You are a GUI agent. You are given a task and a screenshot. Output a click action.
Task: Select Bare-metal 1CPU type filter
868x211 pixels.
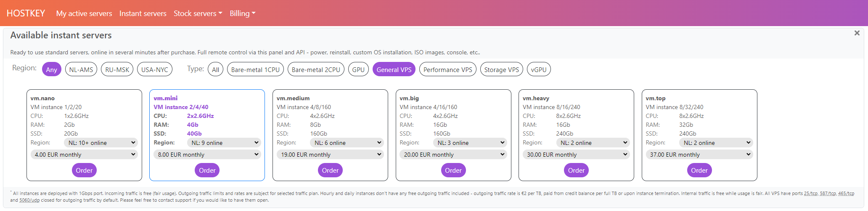(x=255, y=69)
